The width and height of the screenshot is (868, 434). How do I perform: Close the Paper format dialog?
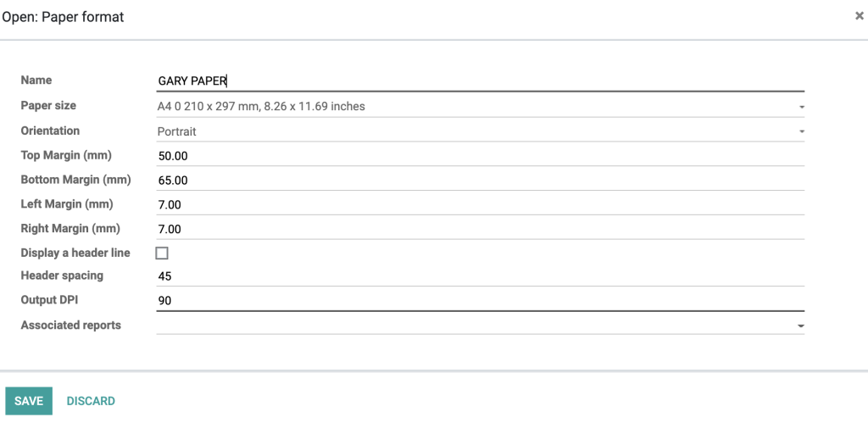pyautogui.click(x=860, y=16)
